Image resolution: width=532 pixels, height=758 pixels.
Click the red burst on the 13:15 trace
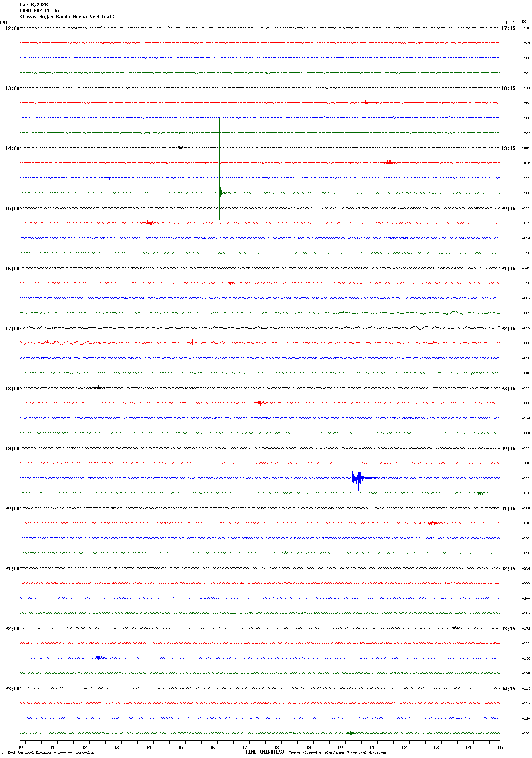pyautogui.click(x=365, y=102)
